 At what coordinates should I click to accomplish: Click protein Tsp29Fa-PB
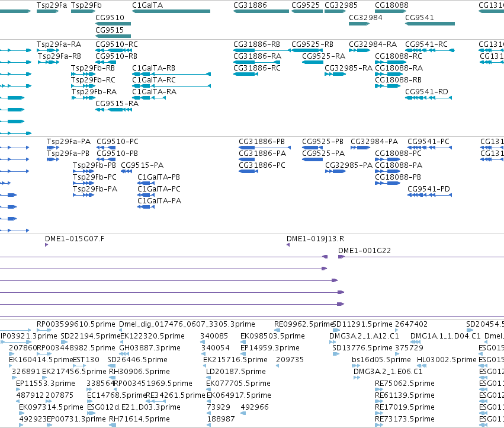53,159
